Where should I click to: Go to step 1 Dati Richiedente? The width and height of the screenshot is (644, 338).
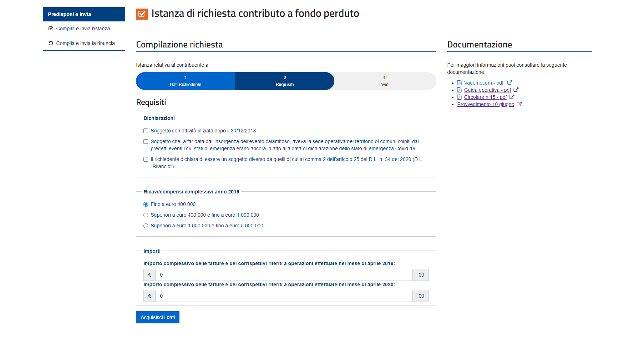click(x=186, y=81)
